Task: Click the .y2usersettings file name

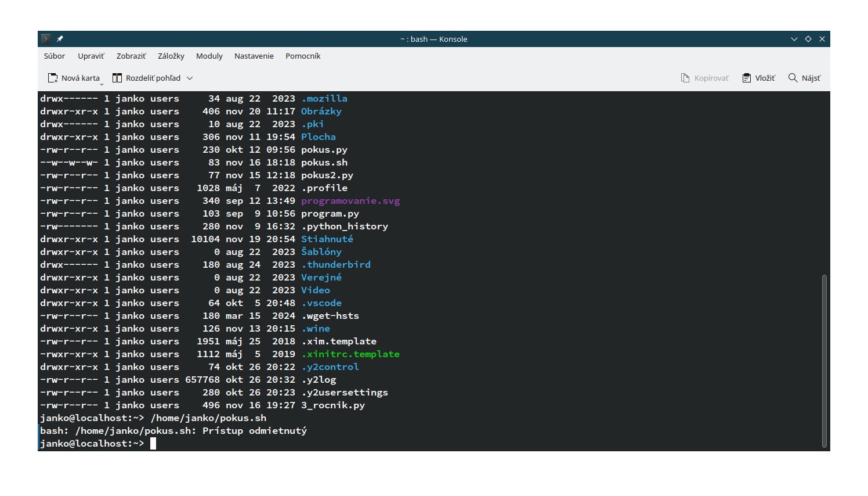Action: coord(345,393)
